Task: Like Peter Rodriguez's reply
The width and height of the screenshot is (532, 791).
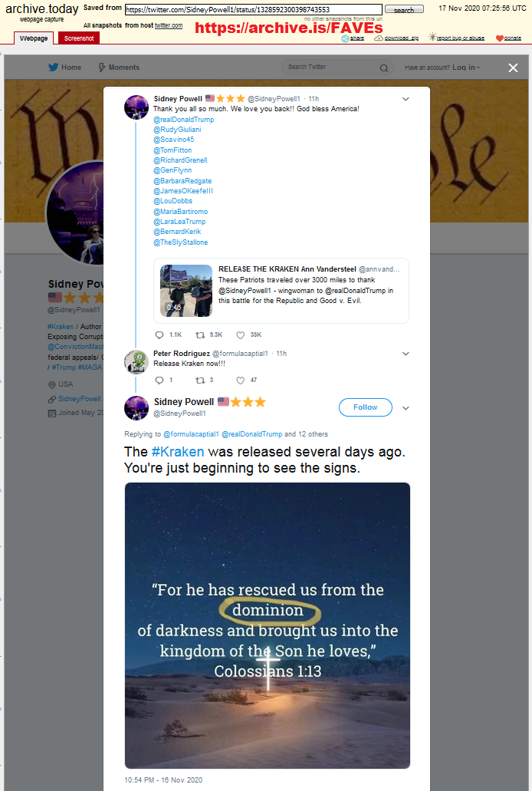Action: 241,381
